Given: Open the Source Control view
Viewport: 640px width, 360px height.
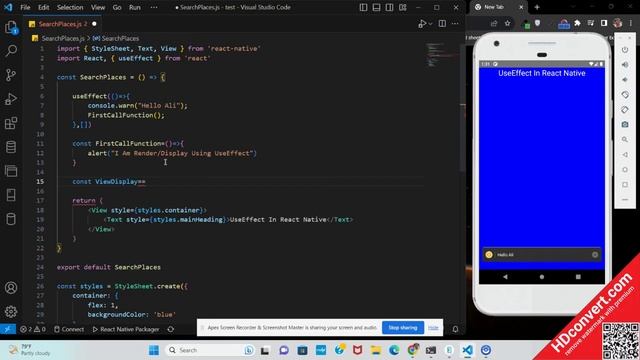Looking at the screenshot, I should tap(11, 75).
